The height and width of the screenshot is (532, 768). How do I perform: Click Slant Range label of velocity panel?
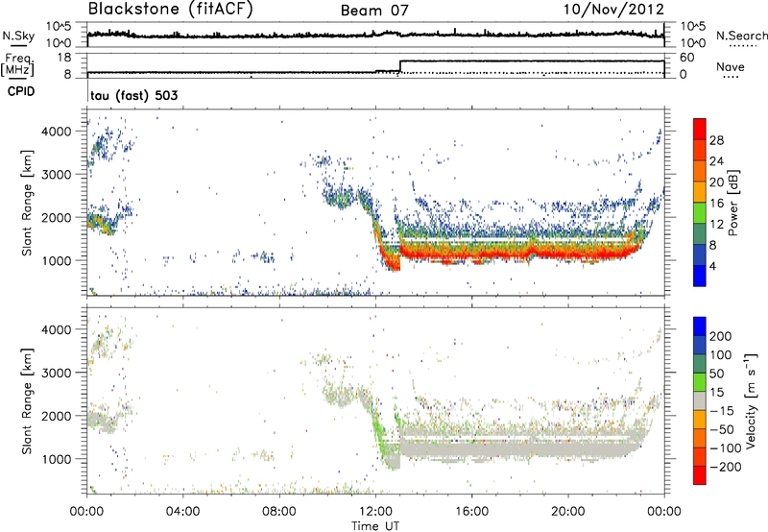pos(27,400)
